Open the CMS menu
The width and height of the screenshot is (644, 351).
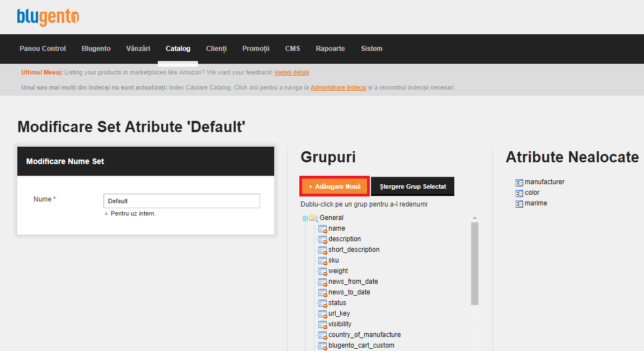[x=293, y=49]
